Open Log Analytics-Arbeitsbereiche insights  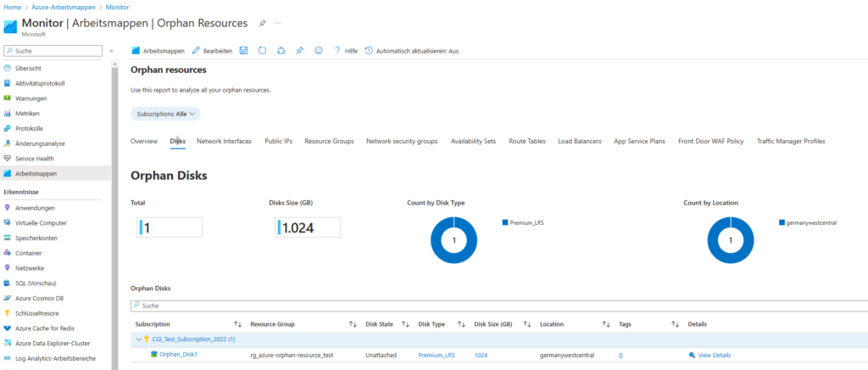55,358
